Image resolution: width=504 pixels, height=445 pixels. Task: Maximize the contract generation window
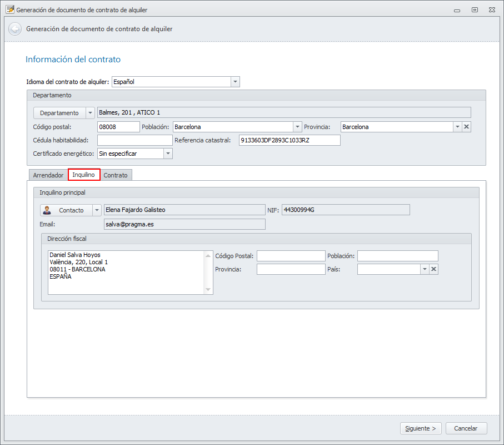pyautogui.click(x=475, y=10)
